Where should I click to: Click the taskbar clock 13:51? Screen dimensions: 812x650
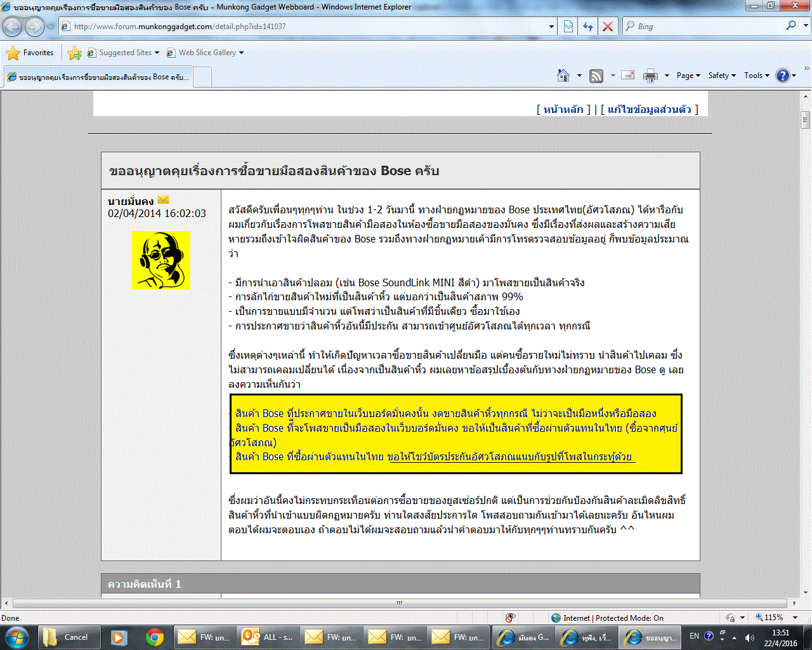click(x=781, y=633)
